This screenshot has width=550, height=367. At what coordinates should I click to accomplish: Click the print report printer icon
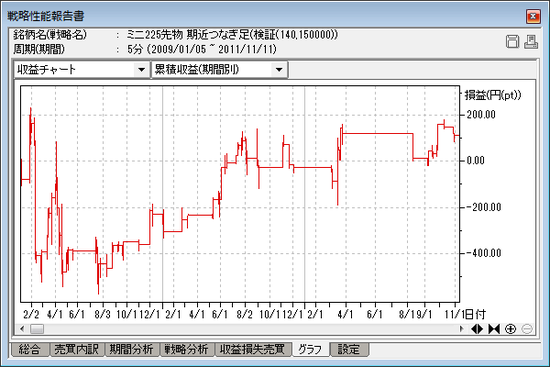(x=531, y=42)
